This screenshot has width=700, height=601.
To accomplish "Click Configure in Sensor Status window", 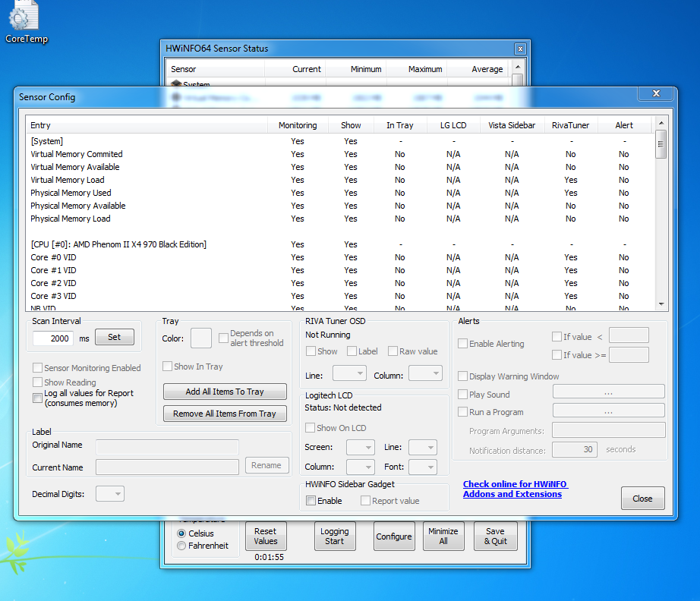I will coord(394,536).
